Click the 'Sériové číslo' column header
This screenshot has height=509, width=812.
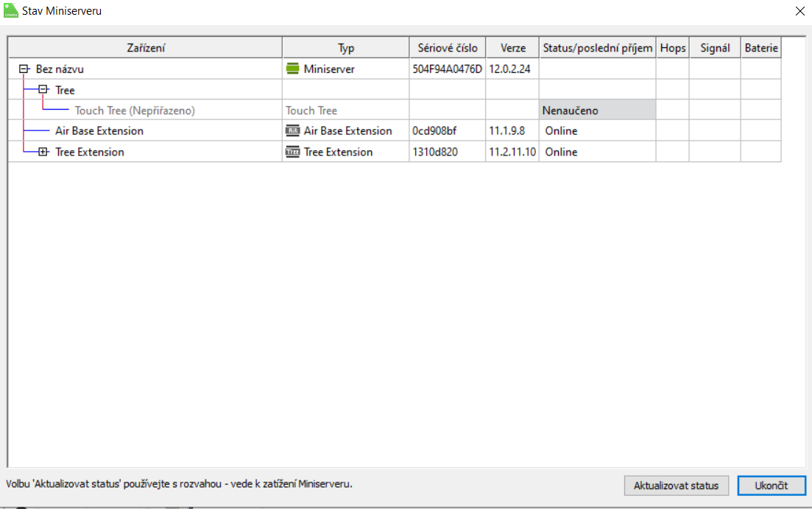coord(447,48)
